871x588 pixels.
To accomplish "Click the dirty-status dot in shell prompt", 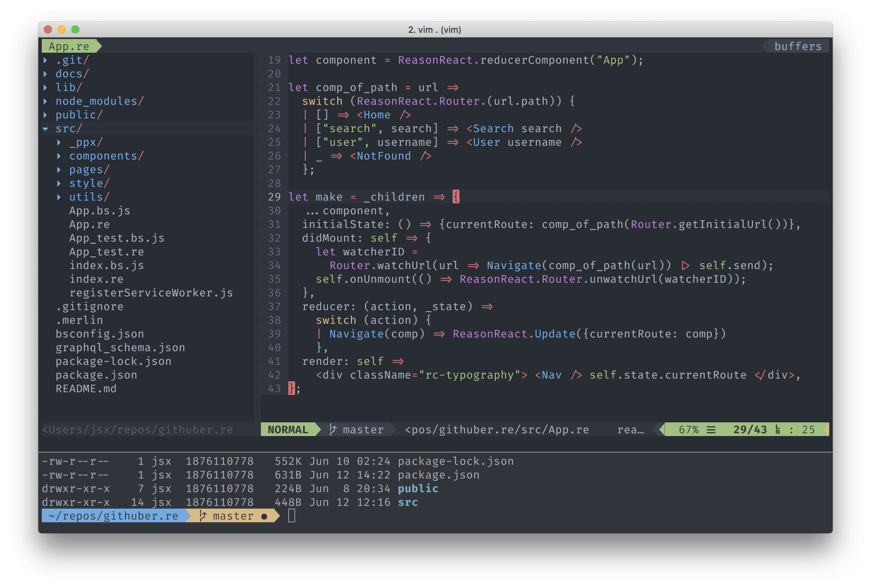I will (x=264, y=516).
